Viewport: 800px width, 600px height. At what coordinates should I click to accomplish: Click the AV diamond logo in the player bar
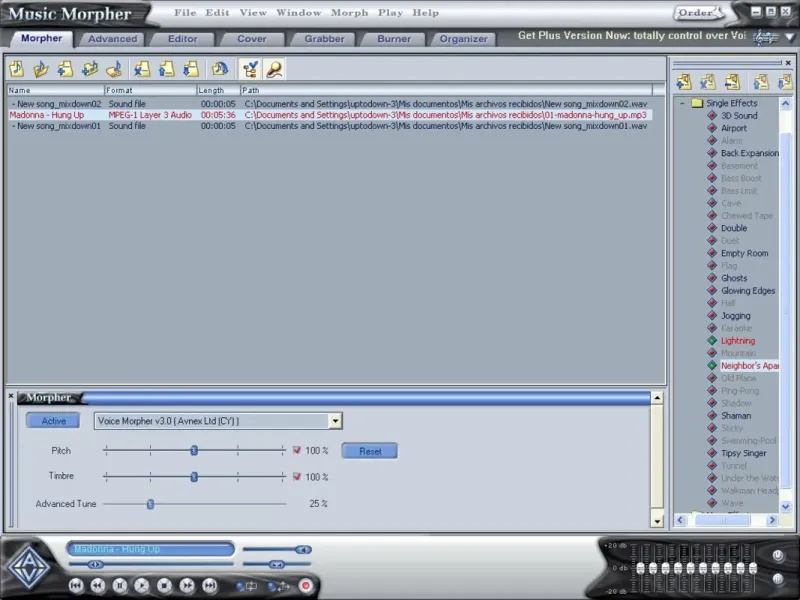pos(29,567)
